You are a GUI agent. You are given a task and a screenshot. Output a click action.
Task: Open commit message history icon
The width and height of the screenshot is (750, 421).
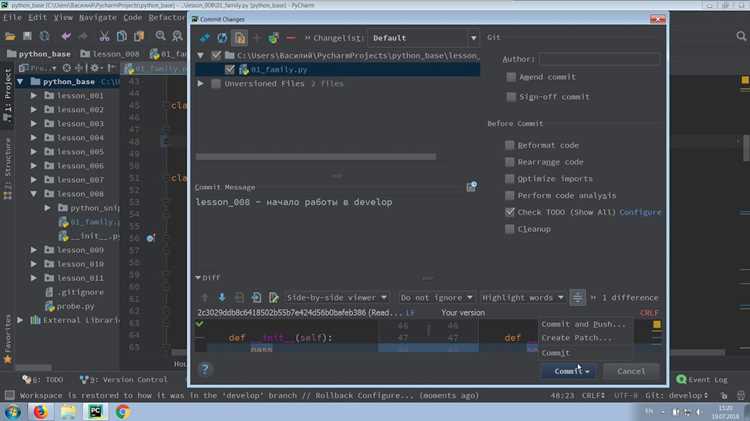tap(472, 187)
